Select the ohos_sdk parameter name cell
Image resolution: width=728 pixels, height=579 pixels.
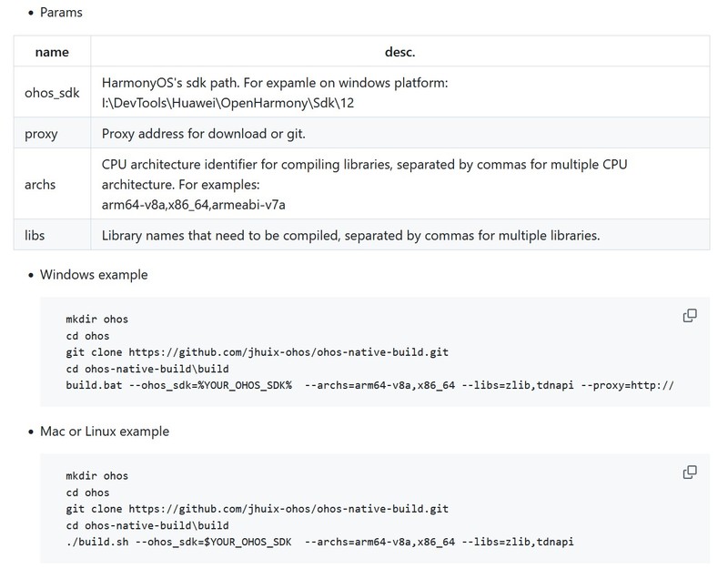(52, 92)
